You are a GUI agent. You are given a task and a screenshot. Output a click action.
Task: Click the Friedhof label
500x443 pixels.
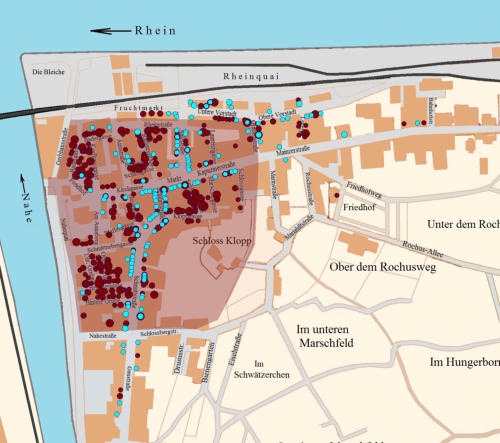359,207
